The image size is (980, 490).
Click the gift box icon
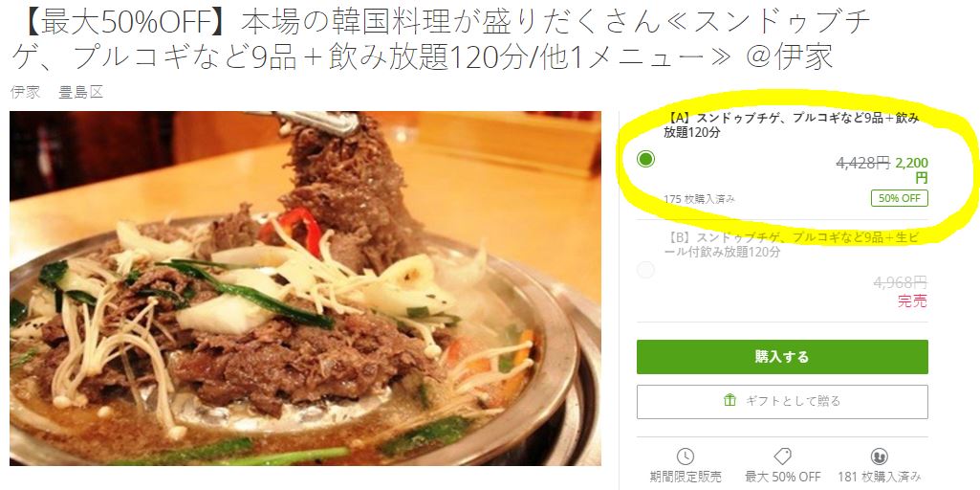pyautogui.click(x=730, y=400)
